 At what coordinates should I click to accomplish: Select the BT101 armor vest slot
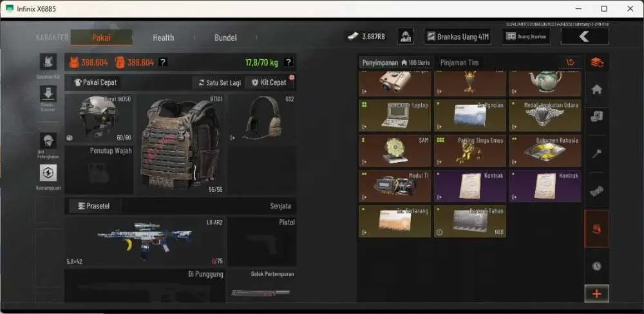(x=181, y=145)
